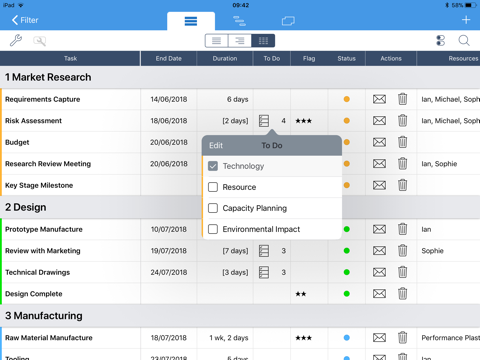Email the Requirements Capture task

tap(379, 99)
